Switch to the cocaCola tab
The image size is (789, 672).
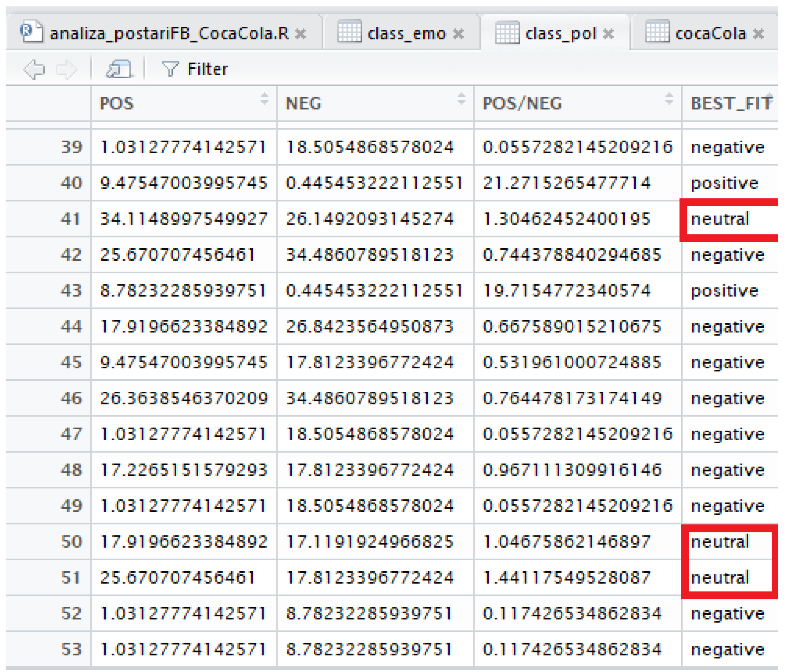710,33
